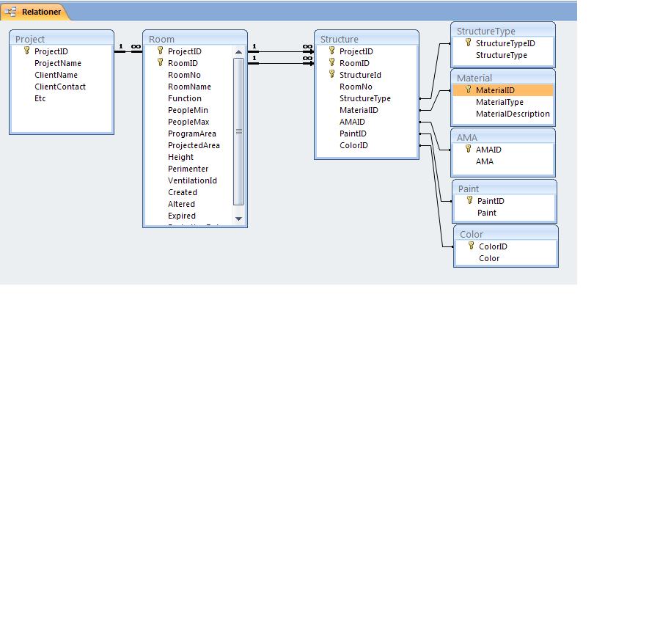Select Altered field in Room table
The width and height of the screenshot is (649, 644).
[181, 204]
